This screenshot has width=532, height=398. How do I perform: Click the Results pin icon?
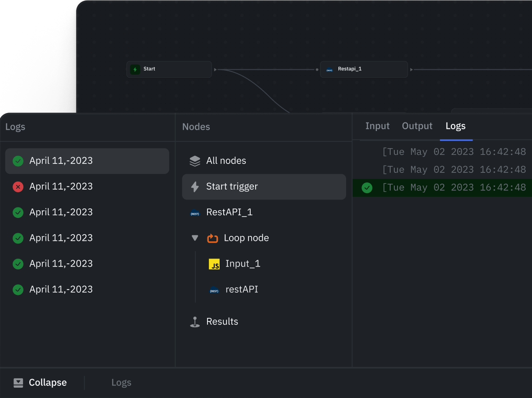pyautogui.click(x=195, y=321)
